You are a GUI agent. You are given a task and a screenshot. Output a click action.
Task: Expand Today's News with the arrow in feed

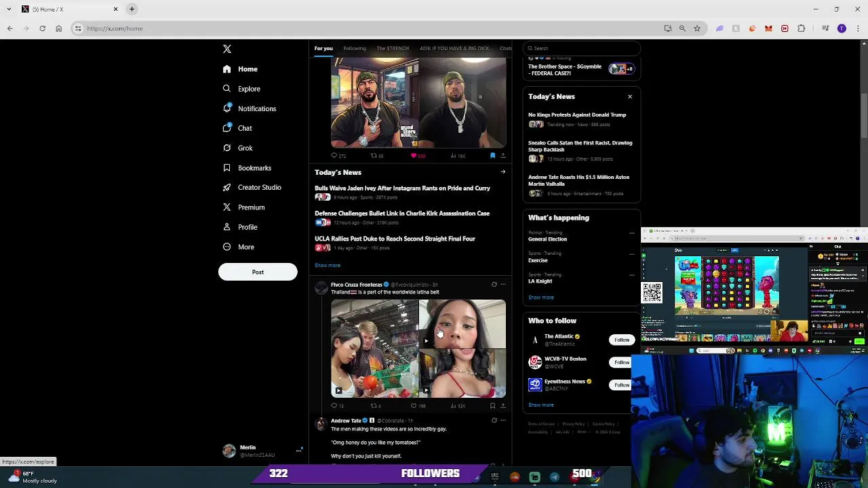[x=502, y=172]
